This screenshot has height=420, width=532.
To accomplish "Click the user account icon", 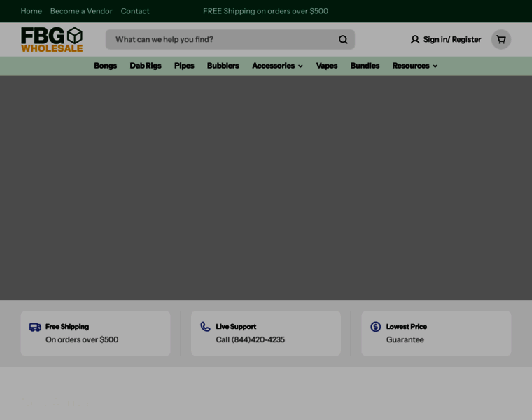I will 415,40.
